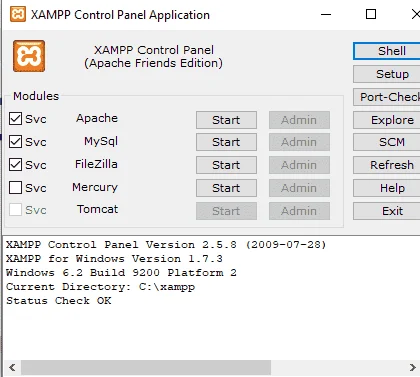Start the Mercury module
420x377 pixels.
226,188
